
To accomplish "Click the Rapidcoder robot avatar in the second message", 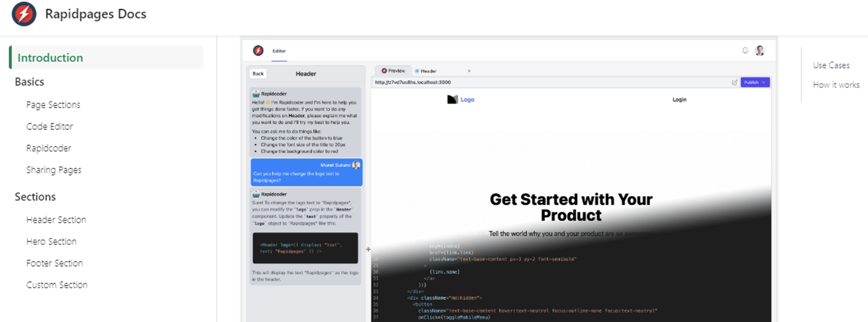I will click(x=256, y=194).
